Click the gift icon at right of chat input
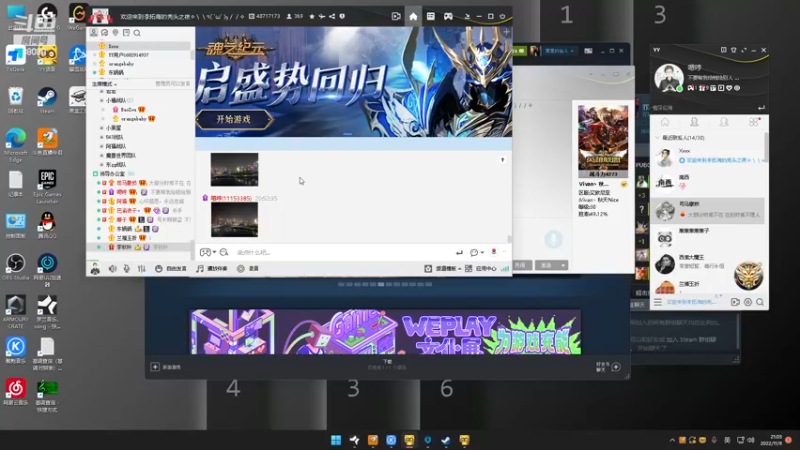This screenshot has width=800, height=450. (x=493, y=252)
